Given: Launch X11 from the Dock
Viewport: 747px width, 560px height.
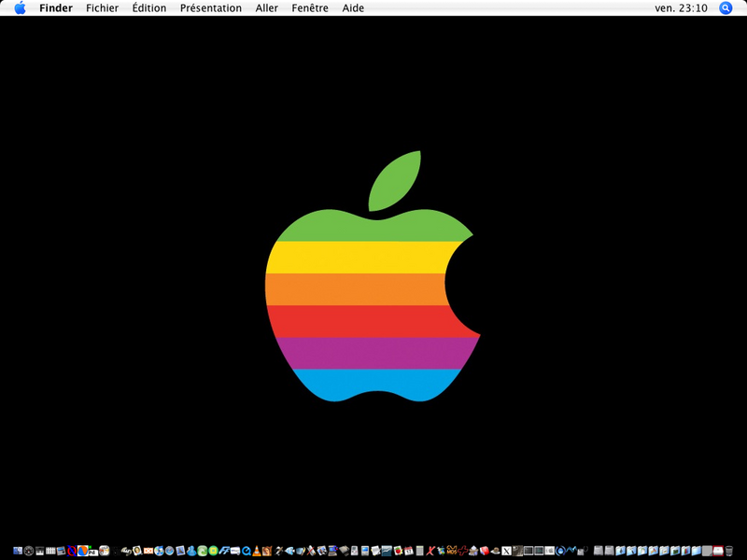Looking at the screenshot, I should click(x=506, y=551).
